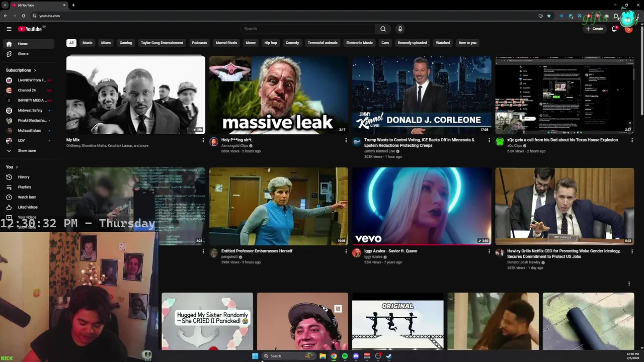Open the YouTube hamburger guide menu
644x362 pixels.
tap(9, 29)
